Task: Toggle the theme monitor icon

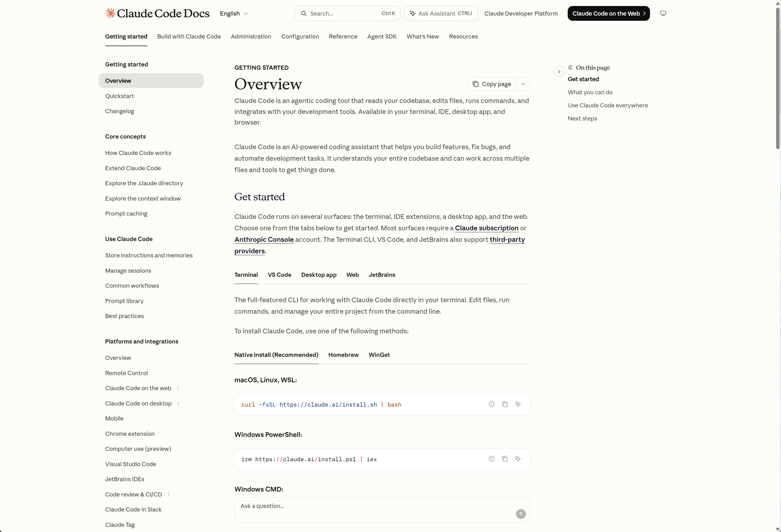Action: click(663, 13)
